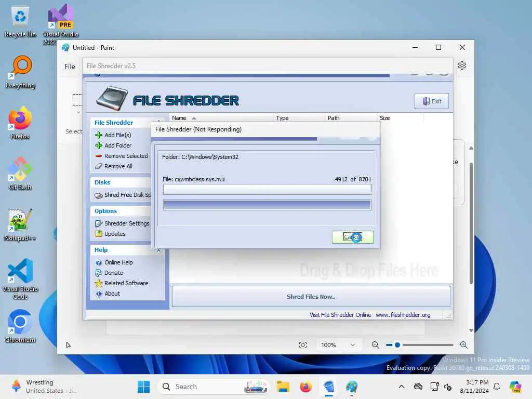The image size is (532, 399).
Task: Cancel the shredding progress dialog
Action: [x=353, y=237]
